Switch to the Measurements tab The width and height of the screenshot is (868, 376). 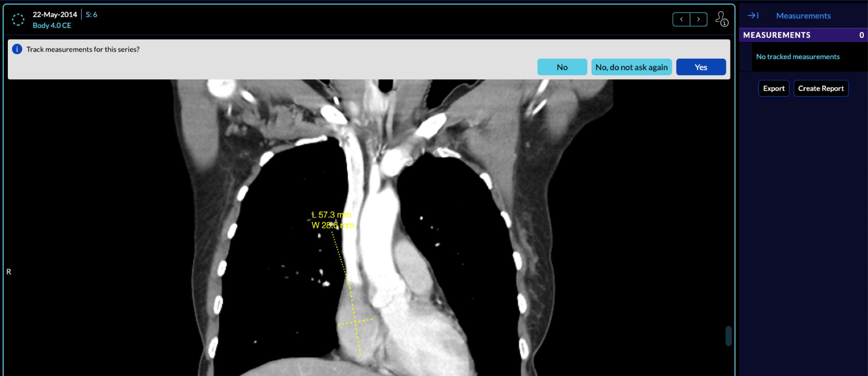pyautogui.click(x=803, y=16)
